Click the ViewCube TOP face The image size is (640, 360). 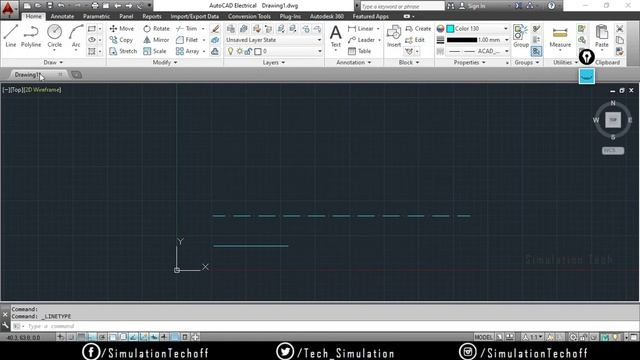[613, 120]
